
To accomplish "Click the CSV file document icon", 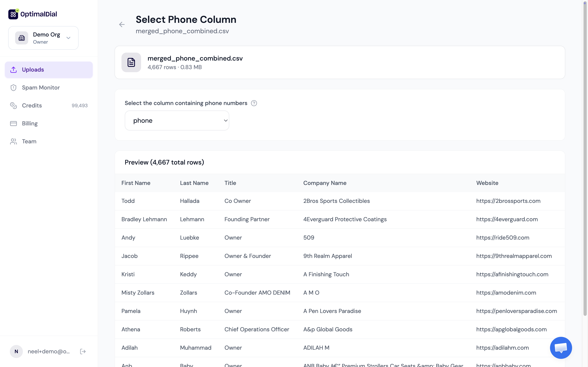I will [x=131, y=62].
